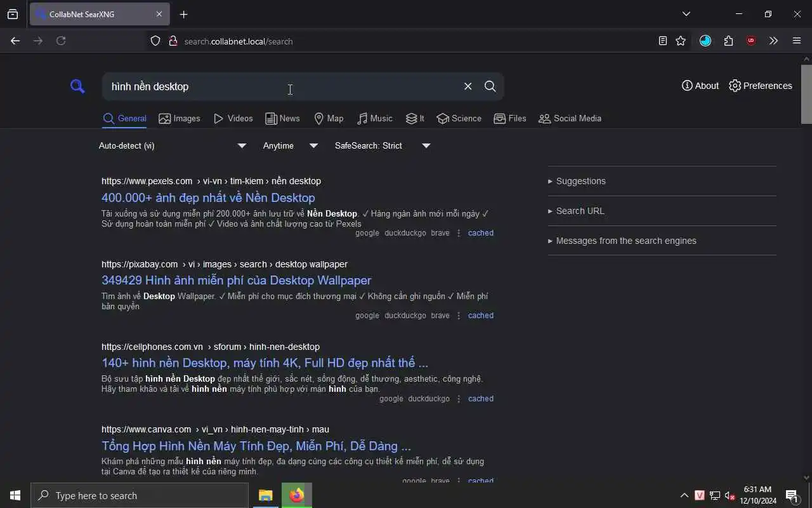
Task: Show site security lock info
Action: [x=173, y=41]
